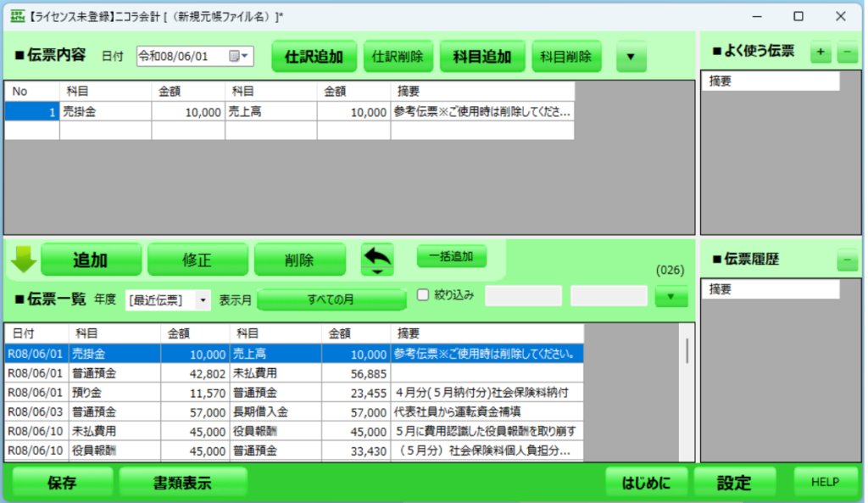Open the すべての月 month selector
This screenshot has width=868, height=503.
tap(331, 299)
